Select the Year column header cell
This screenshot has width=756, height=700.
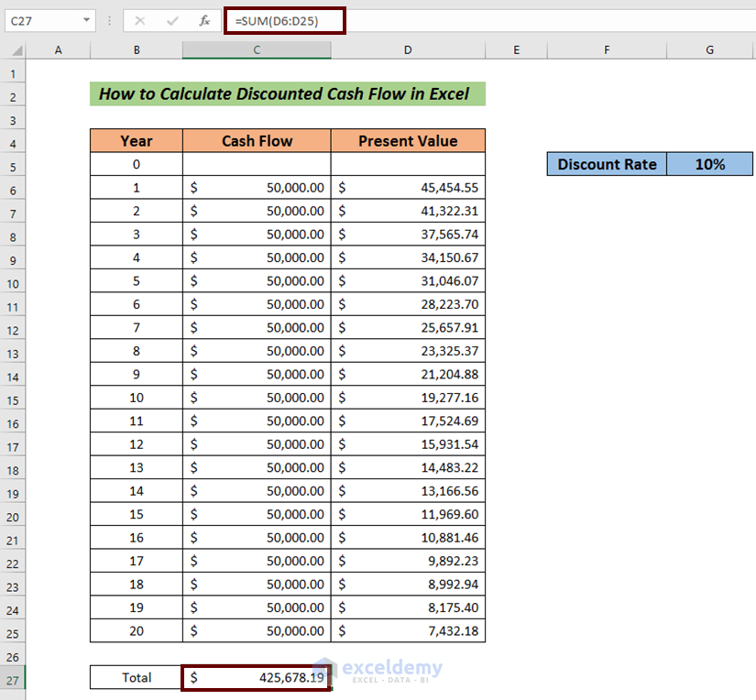[x=136, y=140]
